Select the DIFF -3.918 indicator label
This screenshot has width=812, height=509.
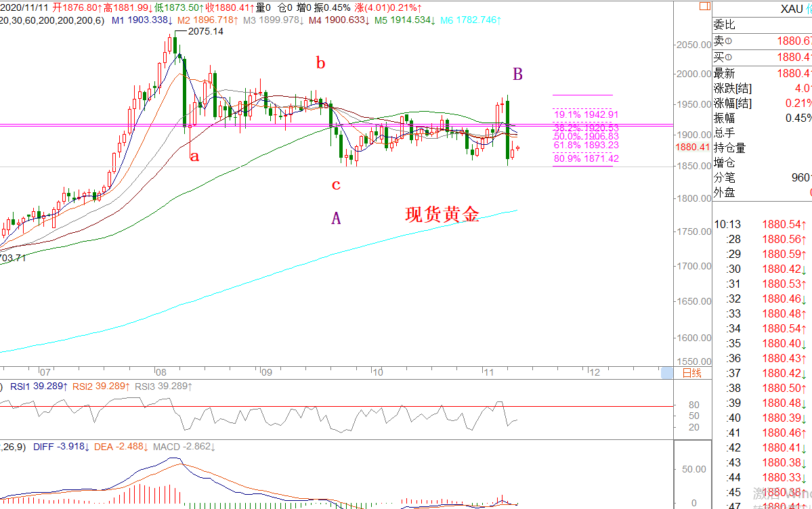[62, 446]
